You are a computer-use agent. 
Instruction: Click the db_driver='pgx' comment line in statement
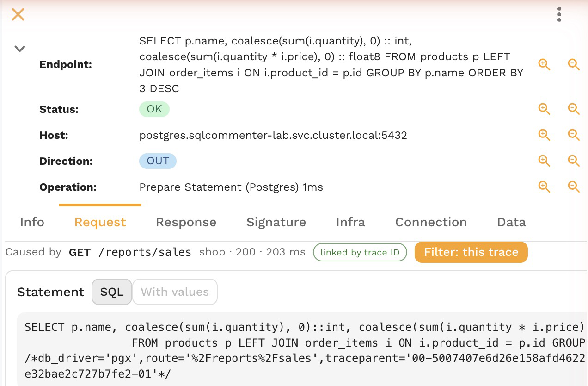(x=306, y=357)
